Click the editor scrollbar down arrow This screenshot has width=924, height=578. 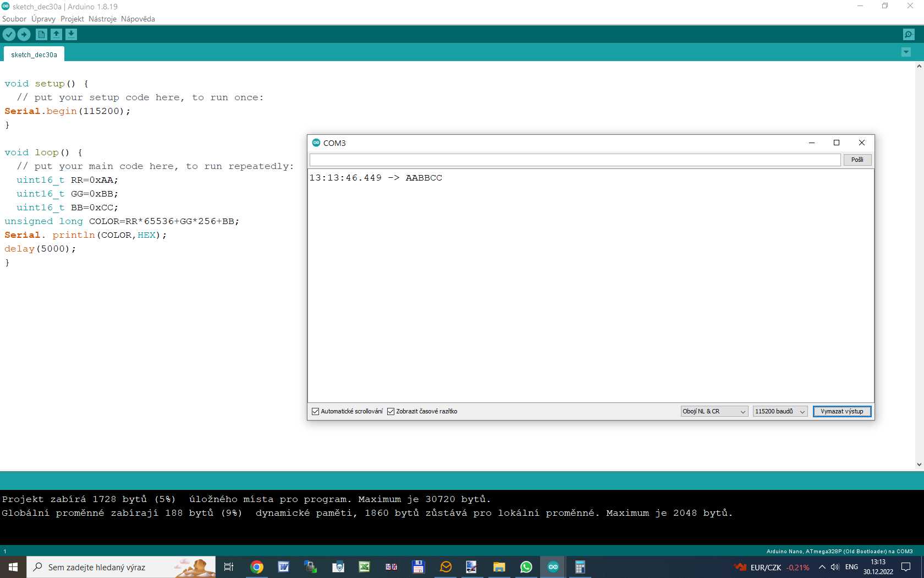pos(919,465)
